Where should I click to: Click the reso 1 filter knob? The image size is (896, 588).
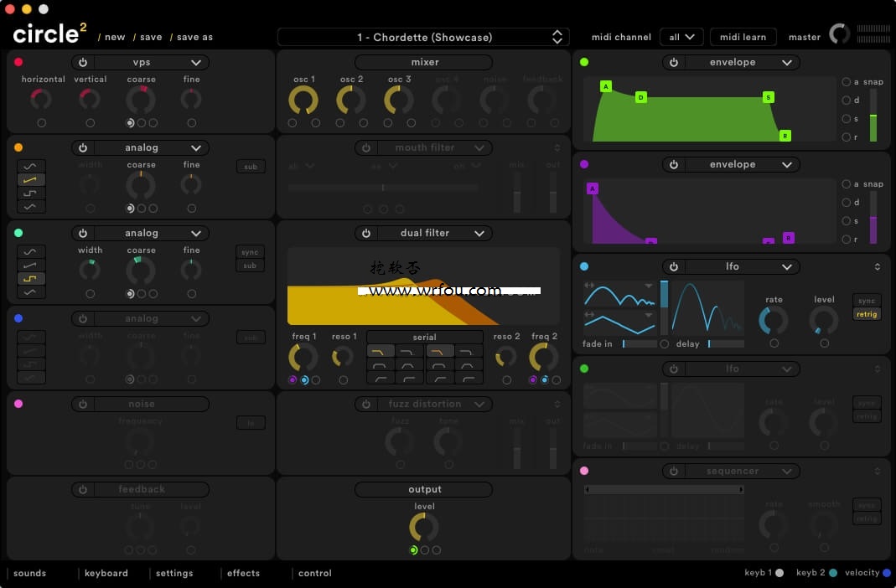pos(343,358)
